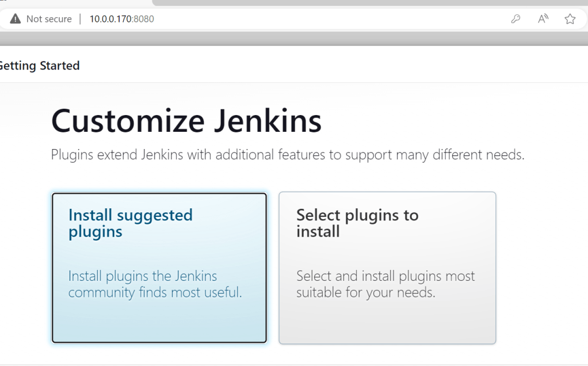This screenshot has height=366, width=588.
Task: Click empty address bar space before key icon
Action: (x=345, y=19)
